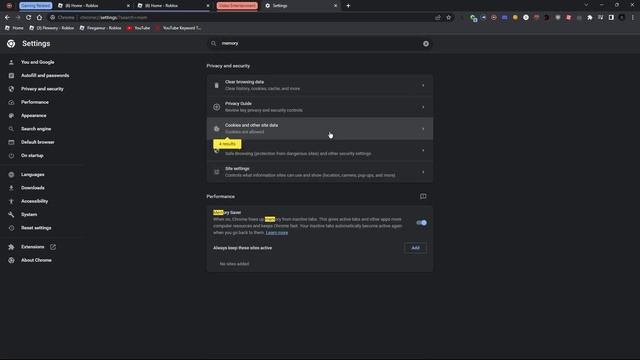This screenshot has height=360, width=640.
Task: Open Reset settings section
Action: [36, 228]
